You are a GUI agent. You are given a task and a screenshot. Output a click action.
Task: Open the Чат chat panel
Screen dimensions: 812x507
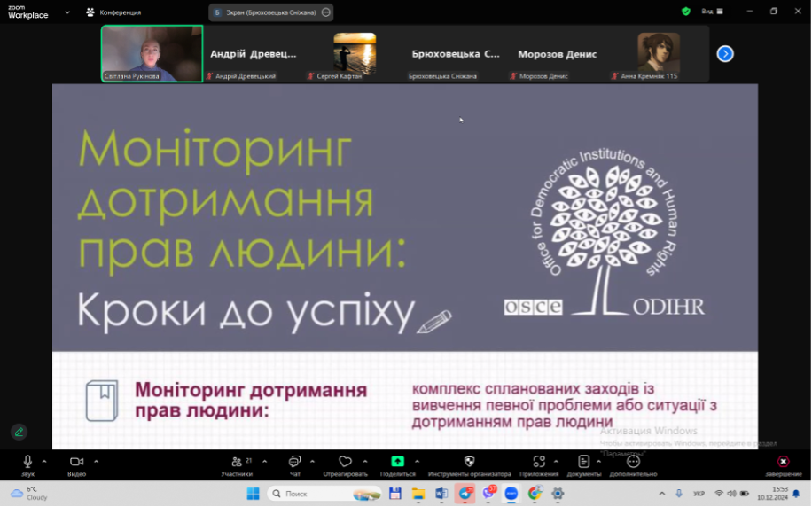point(294,465)
